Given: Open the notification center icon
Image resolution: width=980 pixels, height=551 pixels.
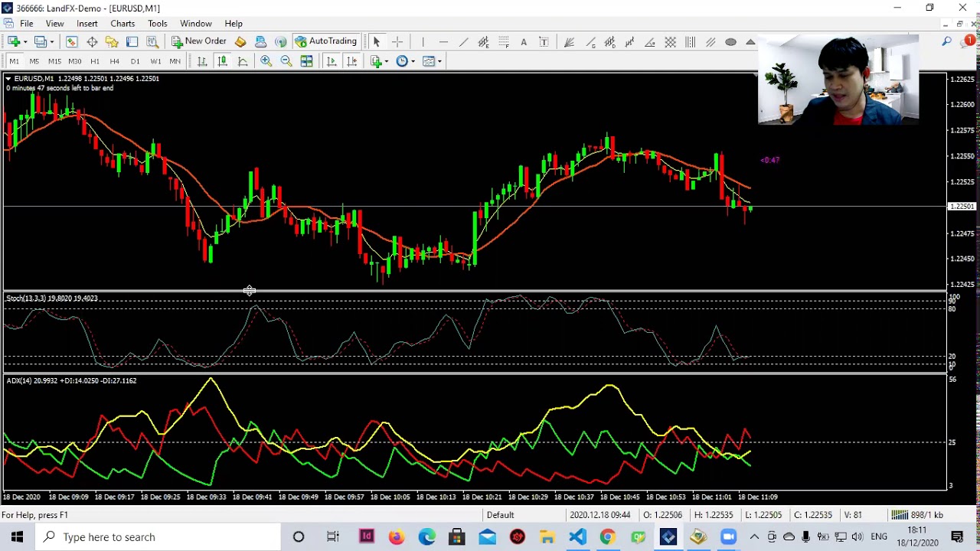Looking at the screenshot, I should pos(957,537).
